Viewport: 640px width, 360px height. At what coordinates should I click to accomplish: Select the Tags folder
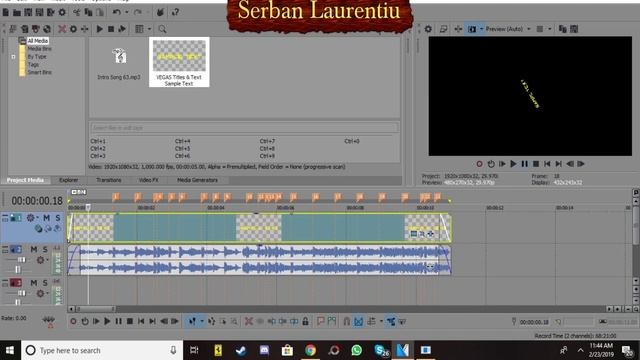click(x=33, y=64)
